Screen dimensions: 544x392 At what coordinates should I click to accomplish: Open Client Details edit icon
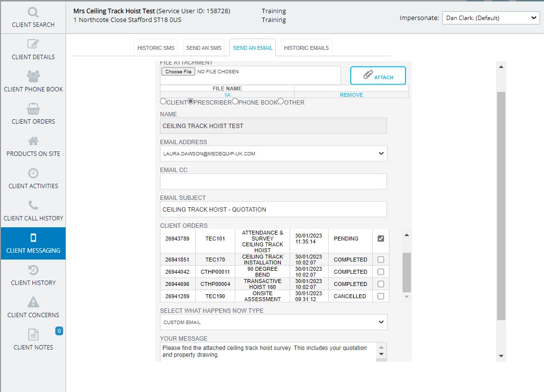[x=33, y=44]
